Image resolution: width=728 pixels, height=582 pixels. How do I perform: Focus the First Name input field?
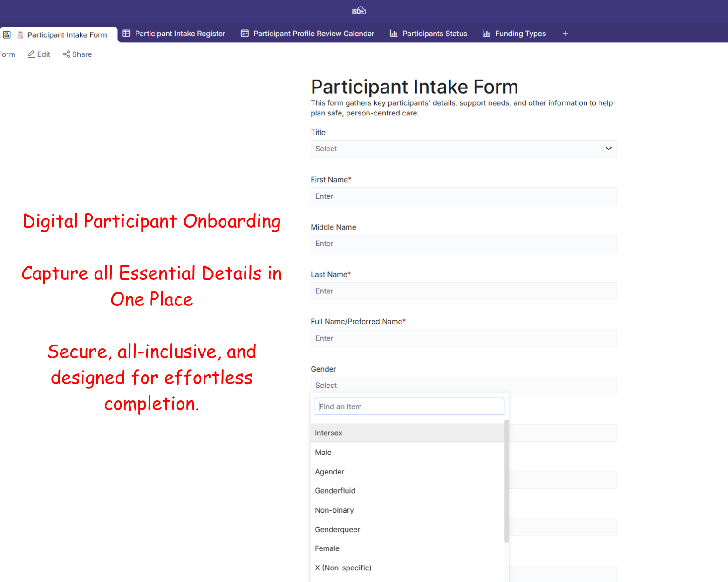click(463, 196)
